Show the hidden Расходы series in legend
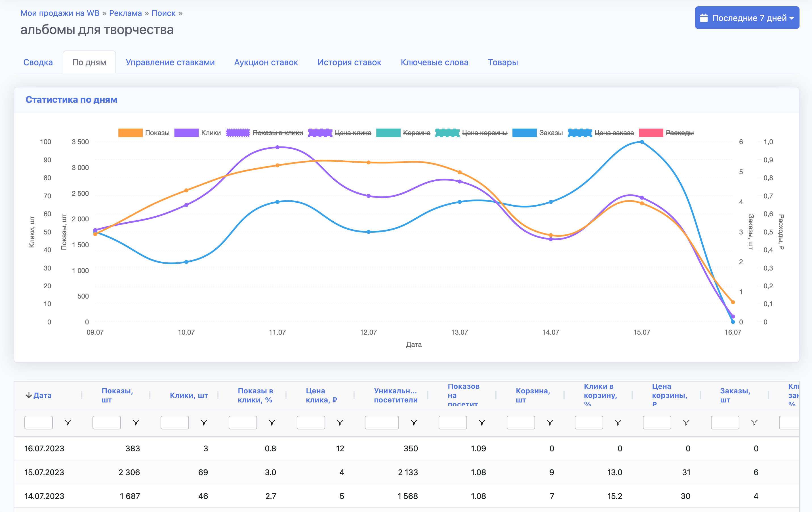This screenshot has height=512, width=812. click(679, 133)
